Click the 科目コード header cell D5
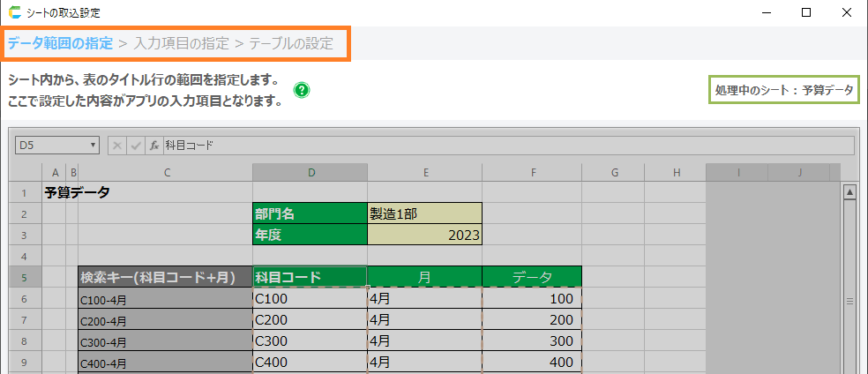This screenshot has width=868, height=374. [x=310, y=277]
